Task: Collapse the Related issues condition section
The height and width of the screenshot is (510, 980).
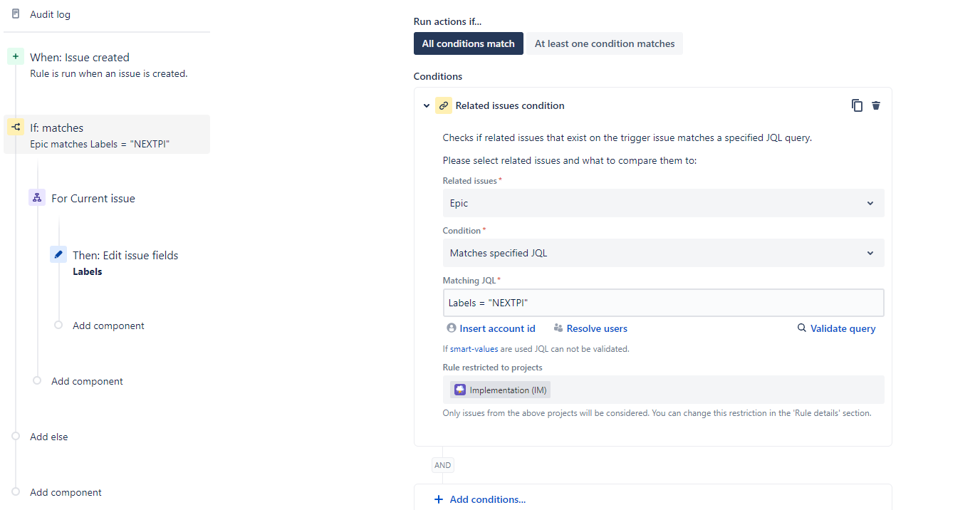Action: tap(427, 105)
